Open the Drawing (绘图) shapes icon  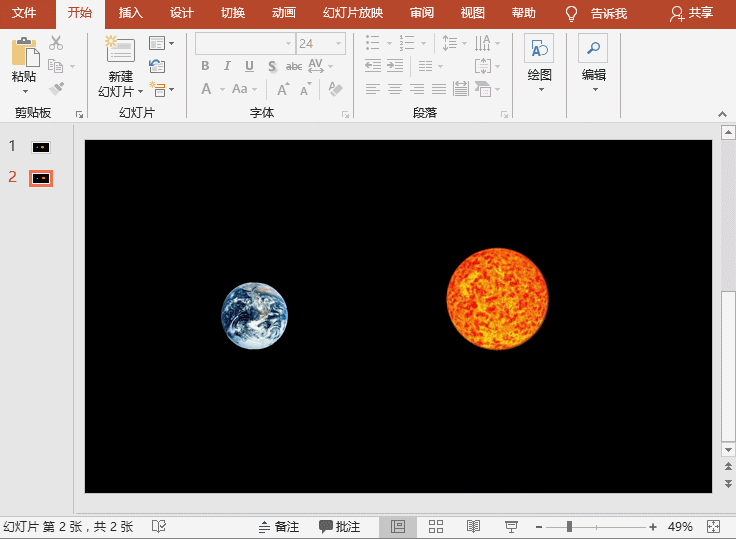point(539,48)
